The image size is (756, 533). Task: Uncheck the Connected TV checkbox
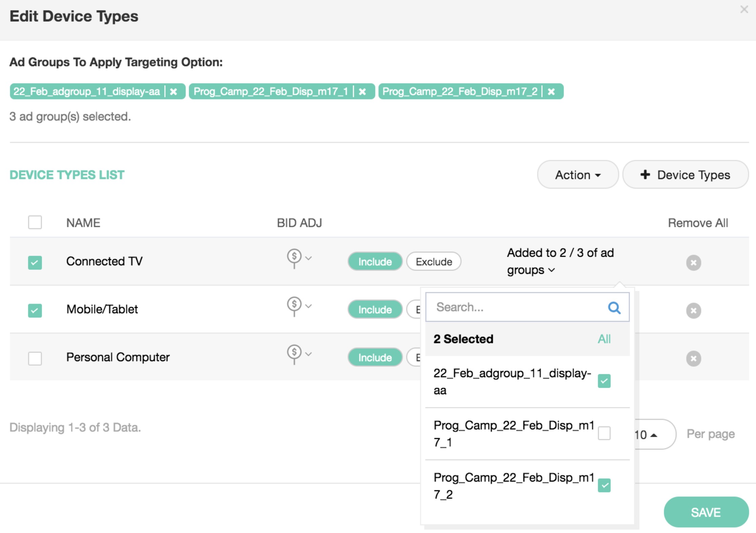[x=35, y=262]
